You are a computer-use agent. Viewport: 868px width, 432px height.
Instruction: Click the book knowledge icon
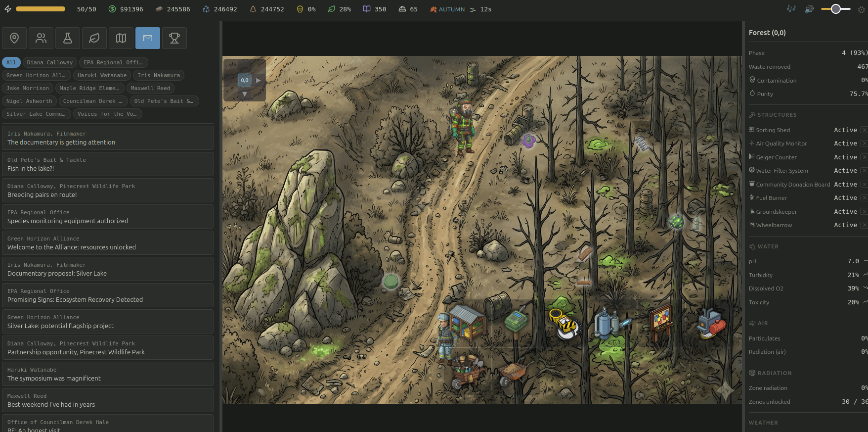367,9
